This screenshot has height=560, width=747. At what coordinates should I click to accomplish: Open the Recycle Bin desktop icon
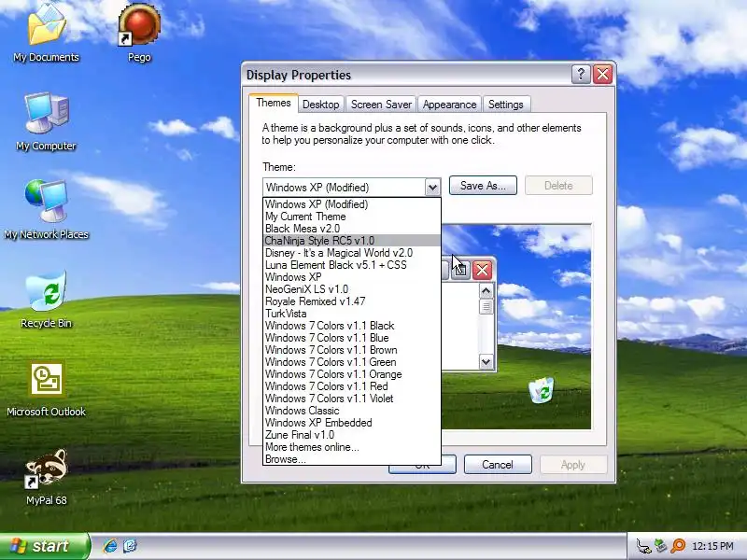(x=46, y=299)
